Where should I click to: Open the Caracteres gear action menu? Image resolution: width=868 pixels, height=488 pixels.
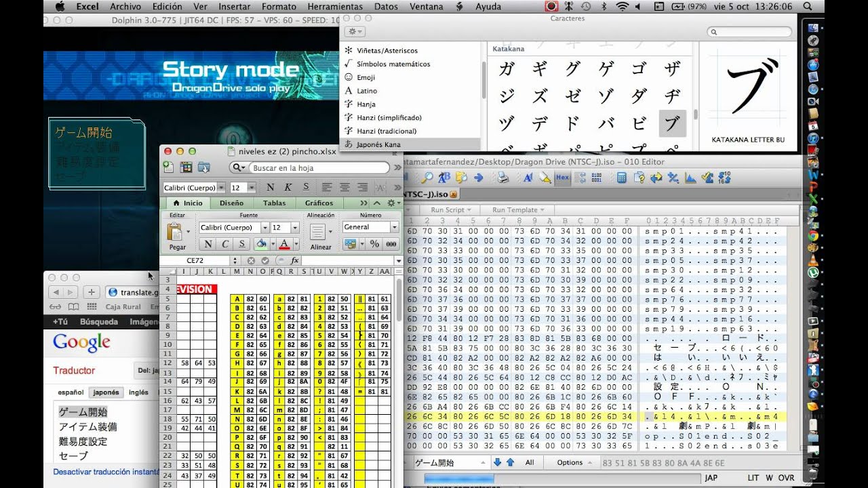pyautogui.click(x=355, y=32)
